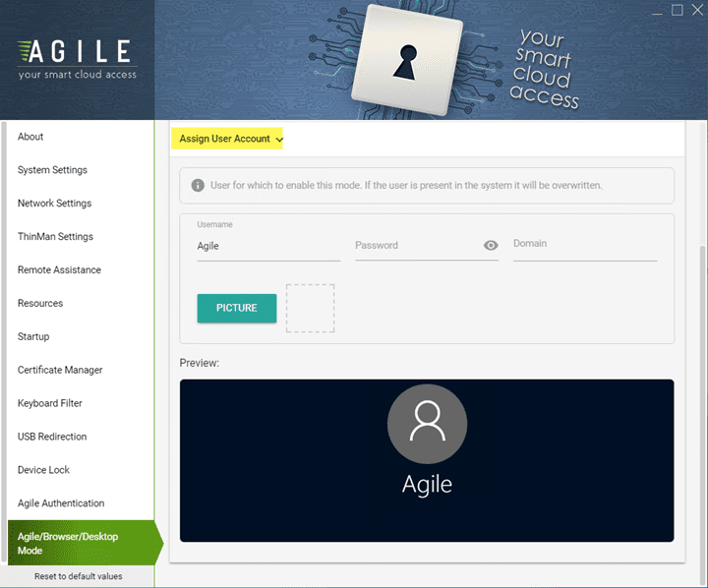Click the left sidebar scrollbar
Viewport: 708px width, 588px height.
tap(4, 341)
